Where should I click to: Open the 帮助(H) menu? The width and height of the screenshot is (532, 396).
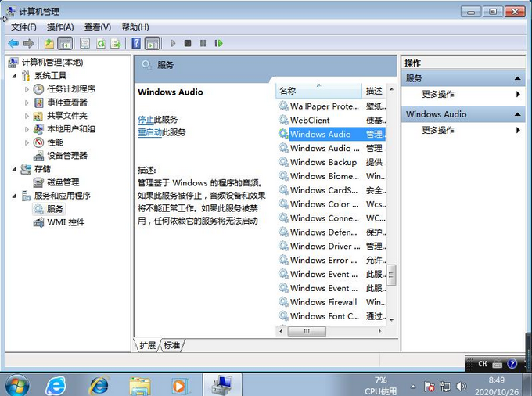point(135,27)
